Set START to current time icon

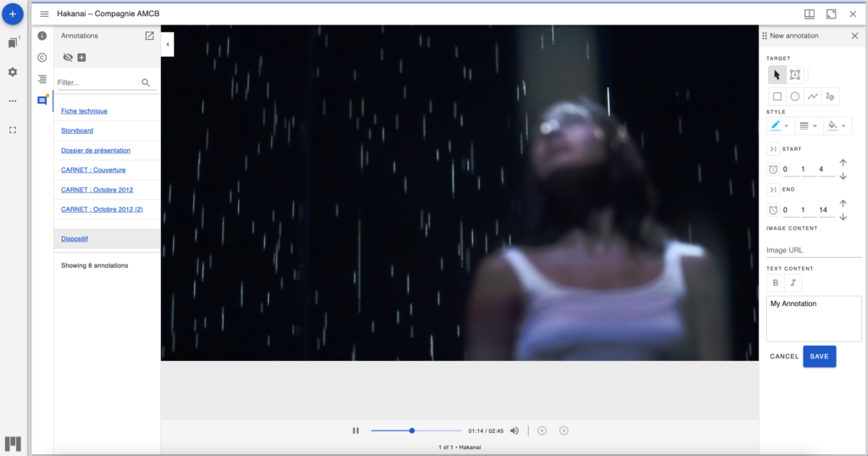pyautogui.click(x=773, y=149)
